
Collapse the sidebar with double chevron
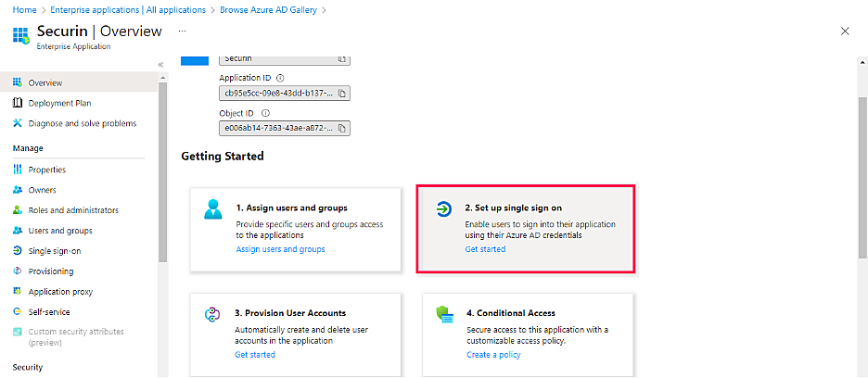161,65
